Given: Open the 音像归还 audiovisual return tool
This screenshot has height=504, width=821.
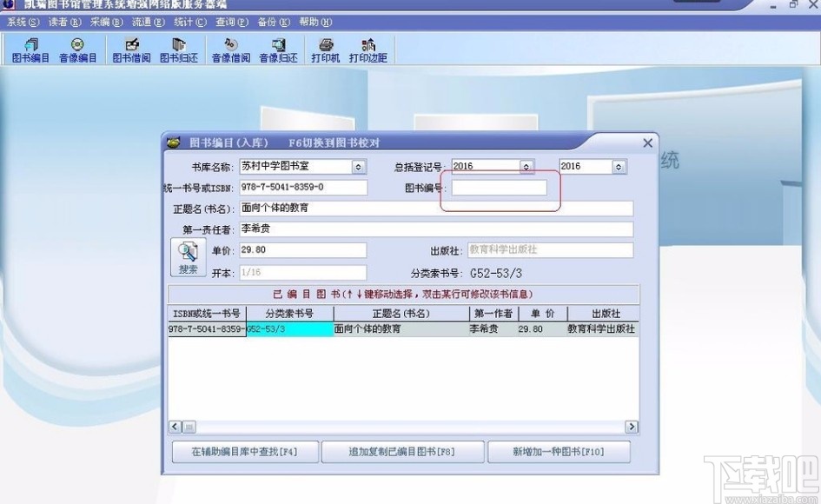Looking at the screenshot, I should (x=277, y=50).
